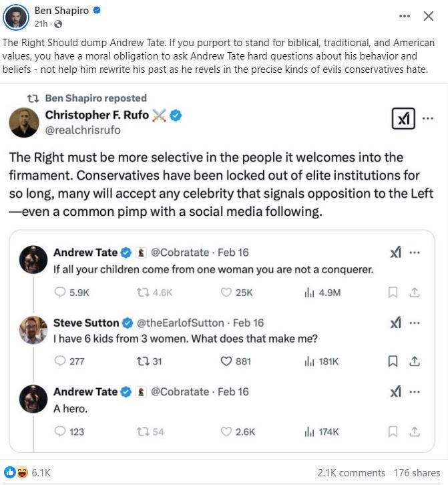Share the first Andrew Tate tweet

click(x=414, y=292)
